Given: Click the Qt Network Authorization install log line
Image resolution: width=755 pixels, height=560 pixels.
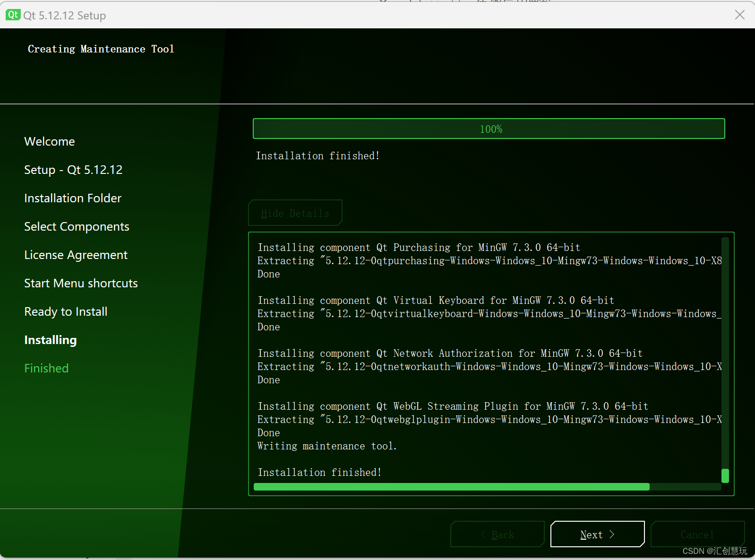Looking at the screenshot, I should (x=450, y=353).
